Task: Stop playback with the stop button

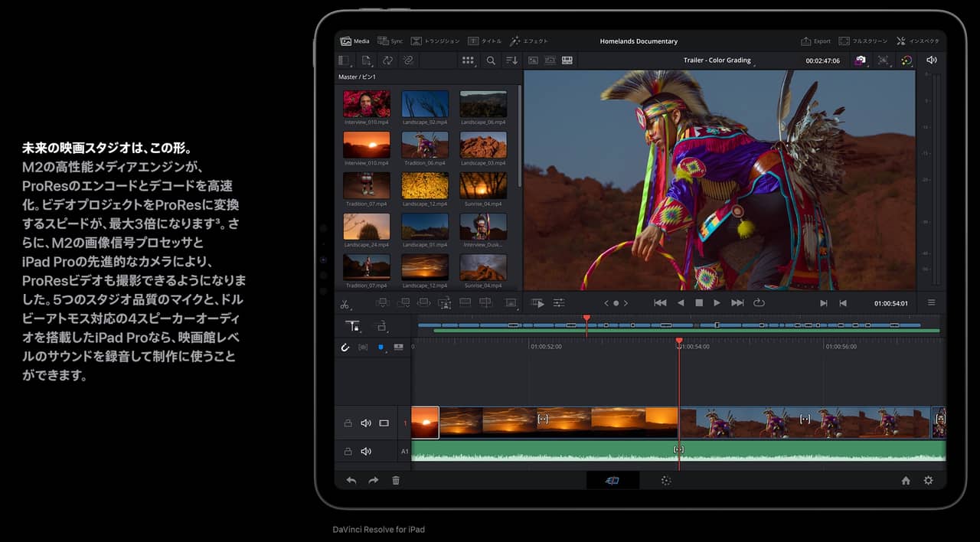Action: click(x=699, y=303)
